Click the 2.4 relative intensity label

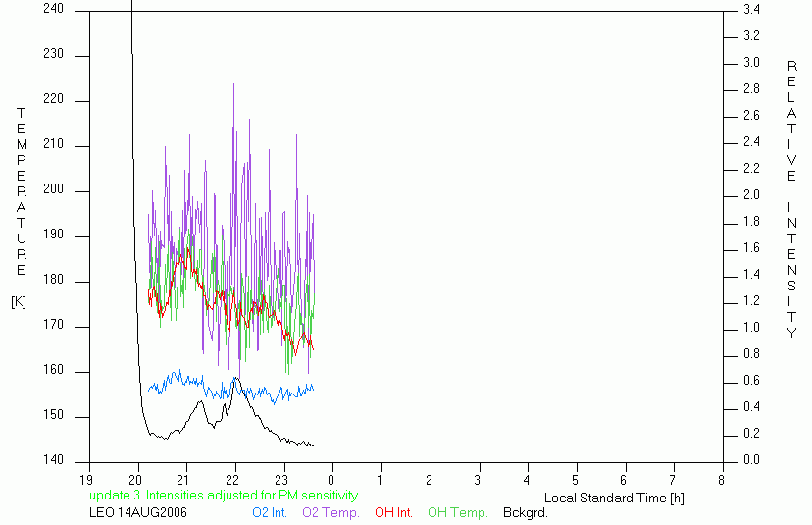[x=751, y=141]
